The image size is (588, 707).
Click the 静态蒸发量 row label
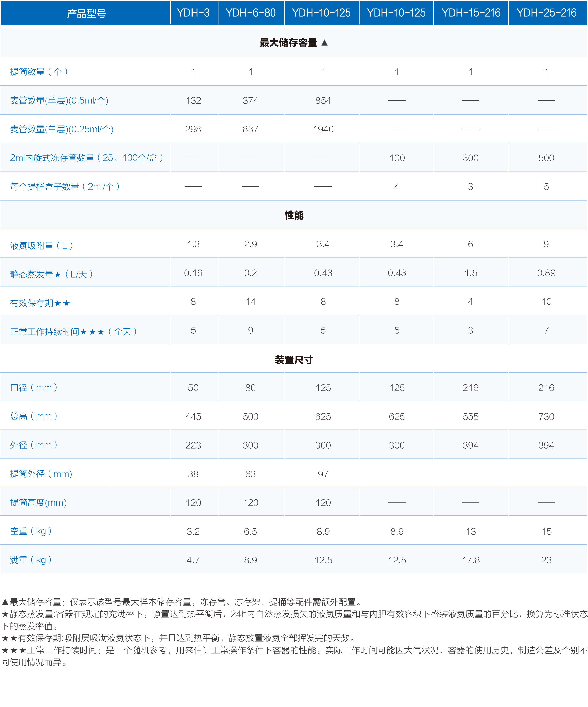pyautogui.click(x=51, y=274)
